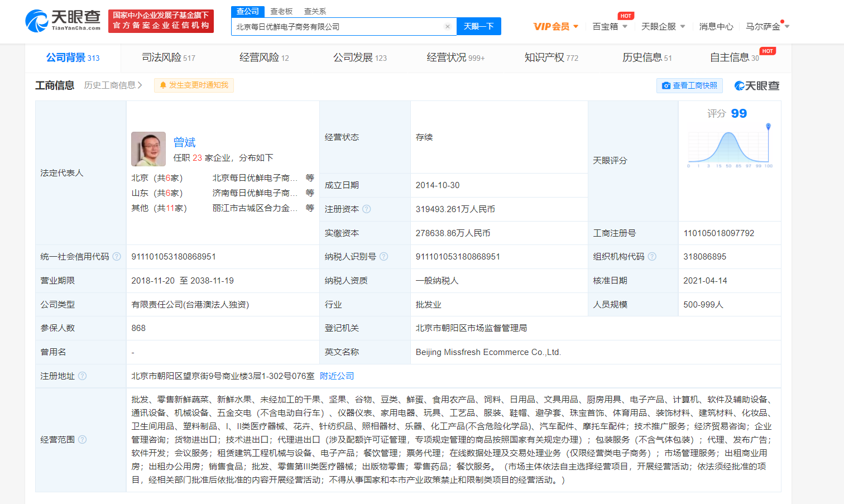Open the 司法风险 tab

(169, 57)
